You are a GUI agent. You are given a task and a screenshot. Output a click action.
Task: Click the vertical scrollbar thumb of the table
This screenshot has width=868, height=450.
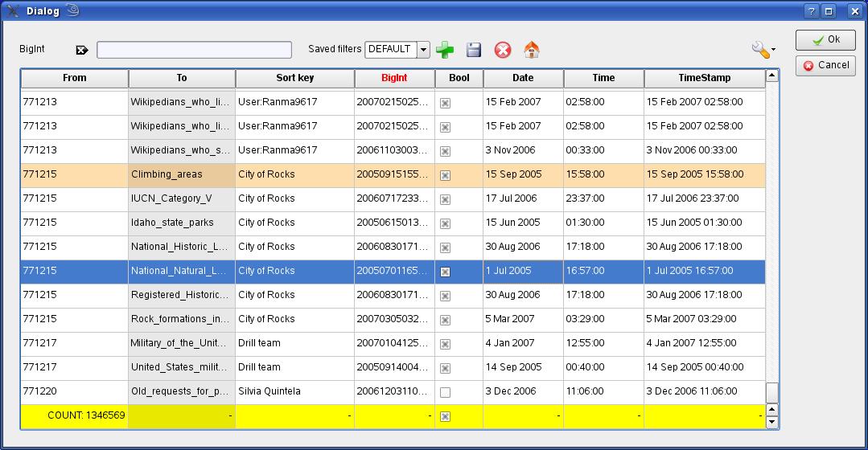[772, 393]
